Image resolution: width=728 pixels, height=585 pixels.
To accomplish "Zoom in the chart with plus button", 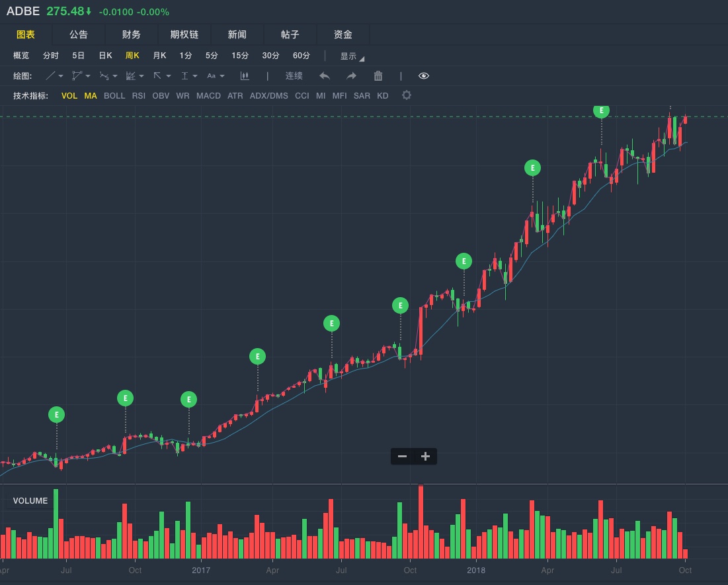I will click(425, 456).
